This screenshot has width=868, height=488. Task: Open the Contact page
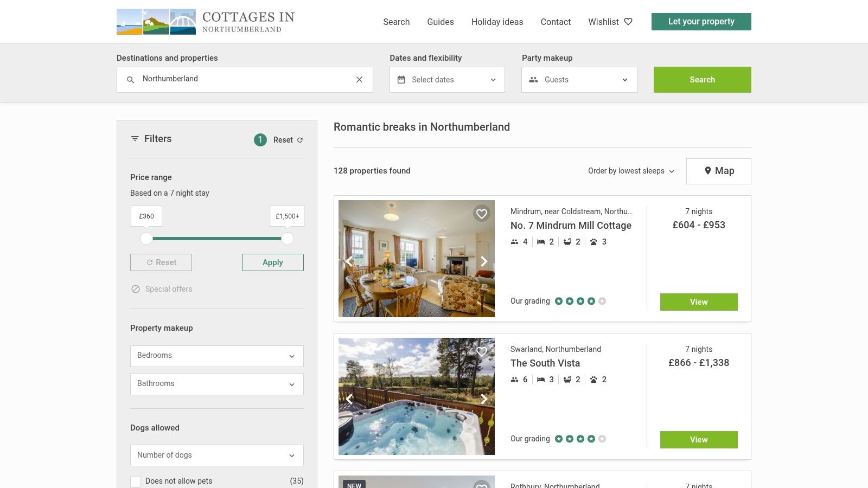click(x=556, y=22)
